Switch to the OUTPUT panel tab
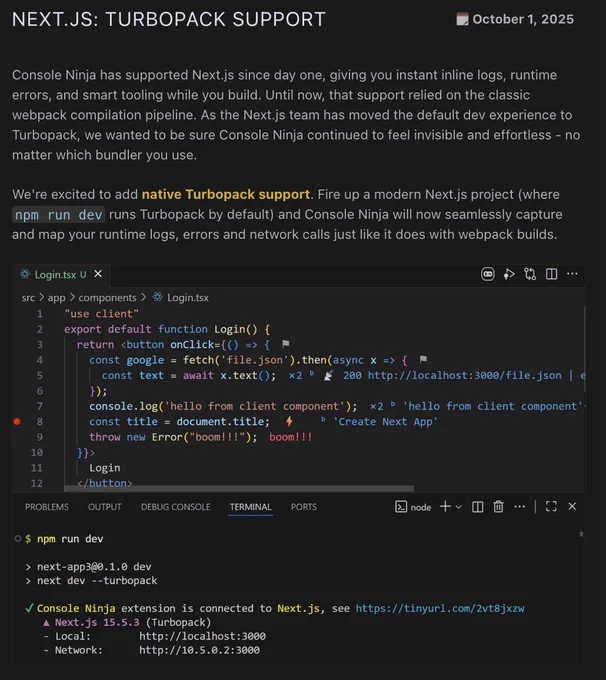The height and width of the screenshot is (680, 606). pos(105,507)
